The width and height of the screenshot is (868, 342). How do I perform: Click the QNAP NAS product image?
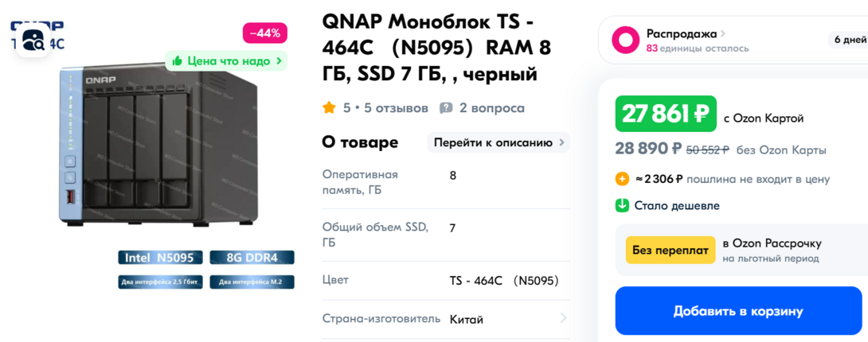(159, 147)
